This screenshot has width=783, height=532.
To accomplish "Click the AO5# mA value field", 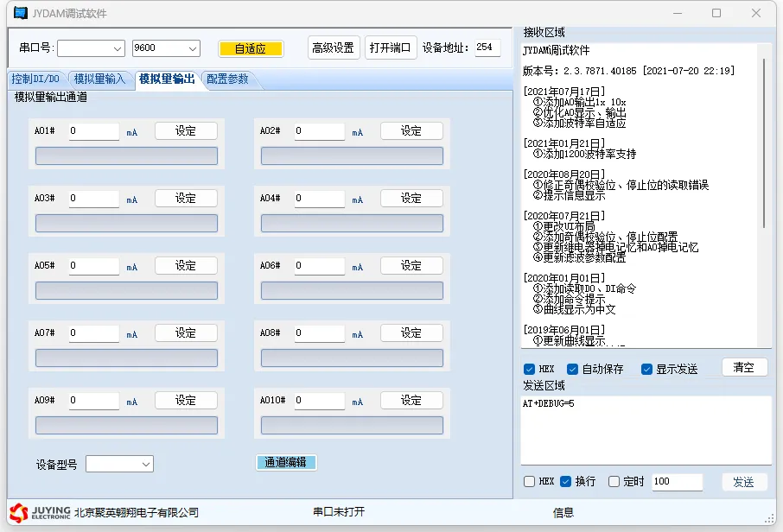I will tap(94, 266).
